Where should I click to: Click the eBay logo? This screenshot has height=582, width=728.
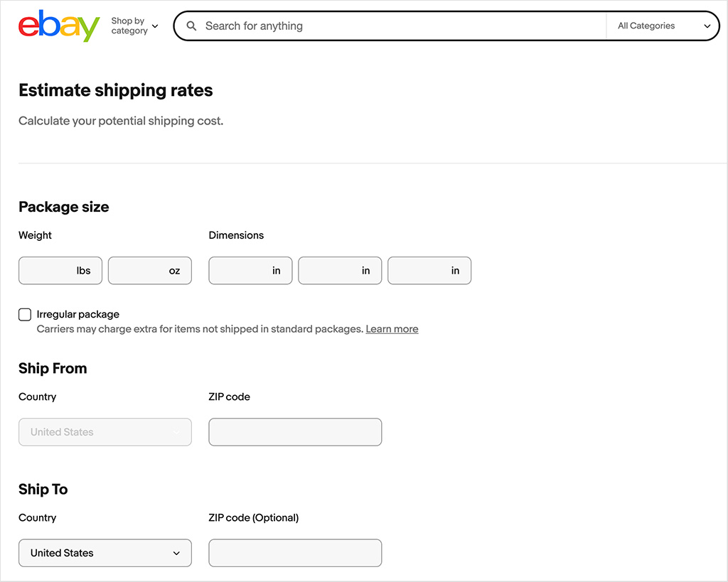click(58, 26)
